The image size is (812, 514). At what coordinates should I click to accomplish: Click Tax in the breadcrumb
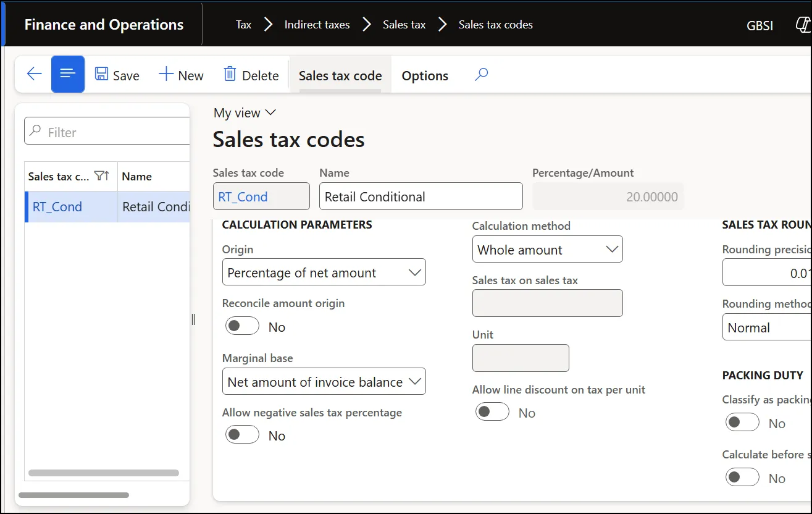click(244, 25)
